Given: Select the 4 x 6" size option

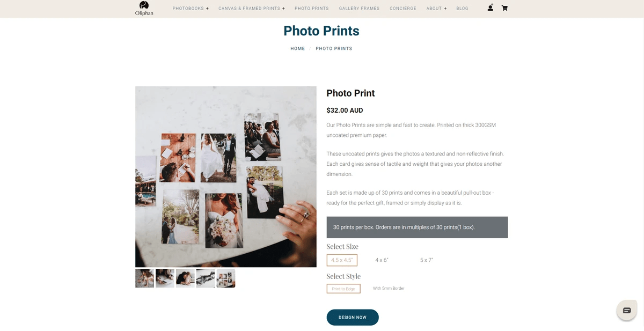Looking at the screenshot, I should point(382,260).
